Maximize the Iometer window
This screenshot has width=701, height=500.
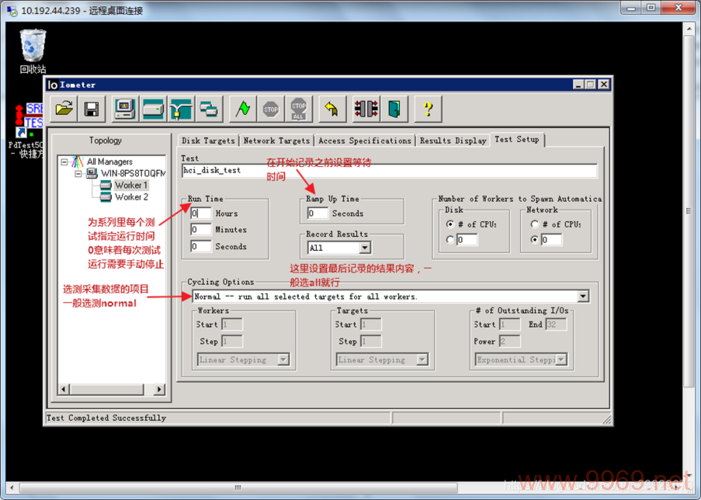pos(590,85)
